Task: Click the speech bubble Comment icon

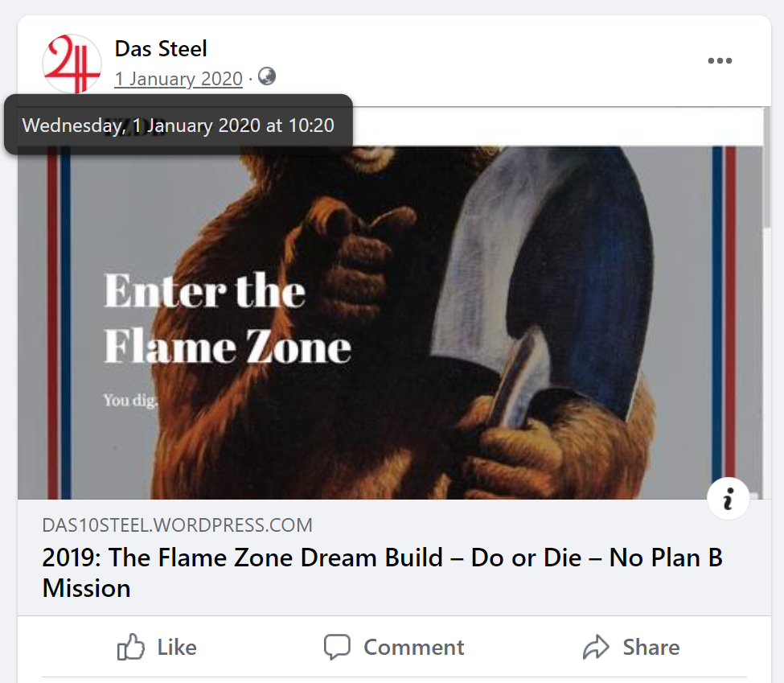Action: [337, 648]
